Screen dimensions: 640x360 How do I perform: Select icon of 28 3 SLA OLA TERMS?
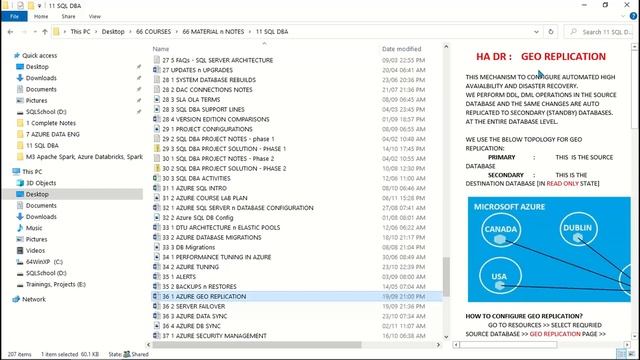(x=156, y=99)
